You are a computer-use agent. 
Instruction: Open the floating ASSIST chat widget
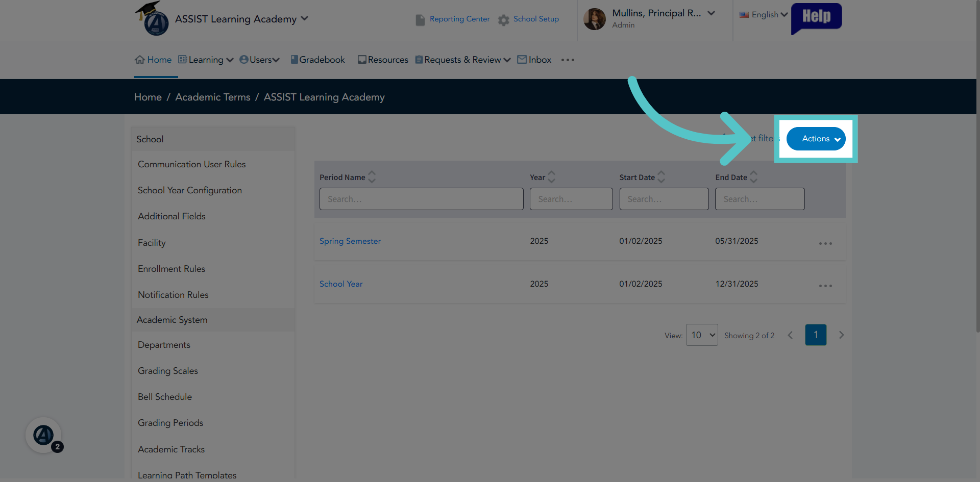point(44,435)
